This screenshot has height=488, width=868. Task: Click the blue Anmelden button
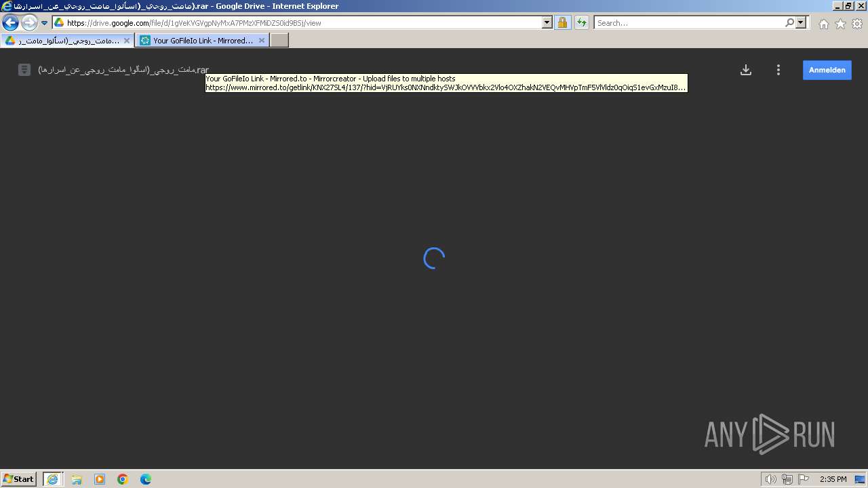[x=827, y=70]
